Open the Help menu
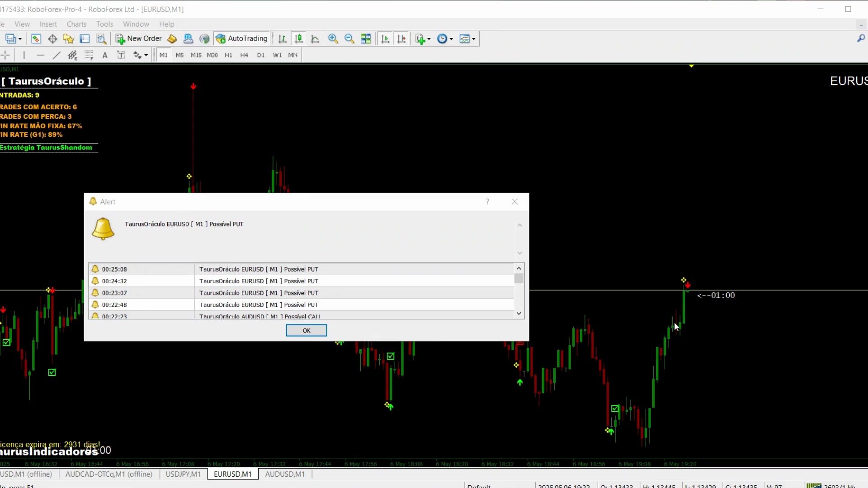The width and height of the screenshot is (868, 488). 166,24
